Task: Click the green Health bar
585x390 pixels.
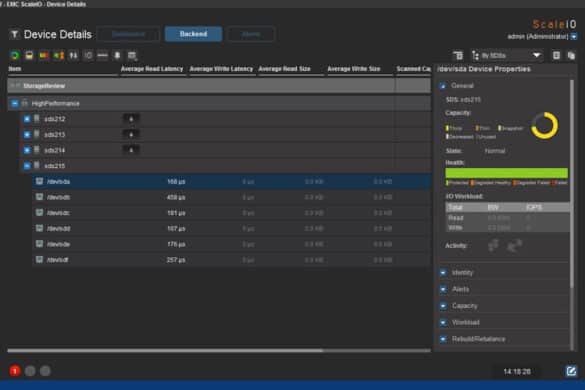Action: tap(507, 173)
